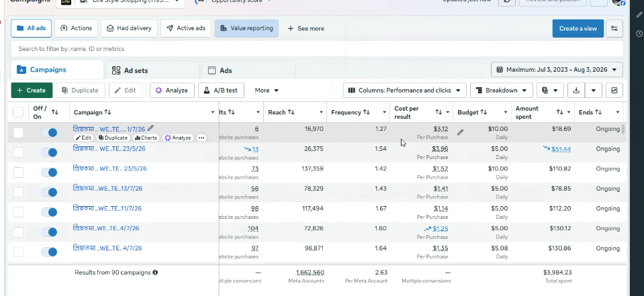Select the Value reporting view

tap(246, 28)
